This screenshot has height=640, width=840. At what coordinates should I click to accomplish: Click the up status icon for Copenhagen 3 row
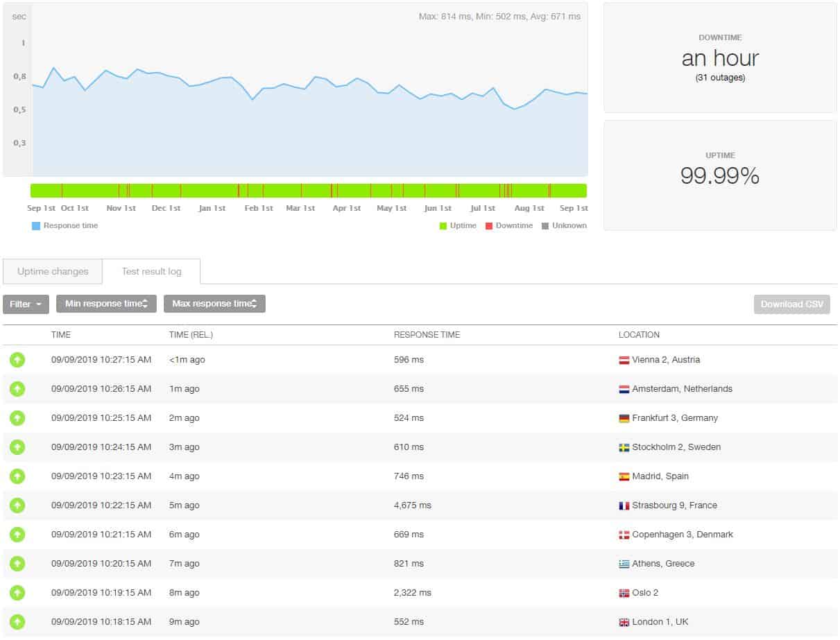click(17, 535)
